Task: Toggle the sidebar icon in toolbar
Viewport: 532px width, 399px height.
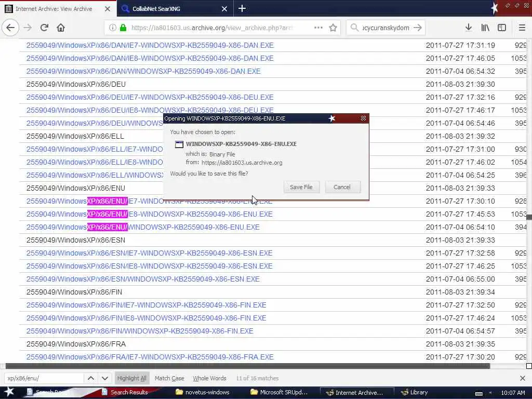Action: [x=502, y=28]
